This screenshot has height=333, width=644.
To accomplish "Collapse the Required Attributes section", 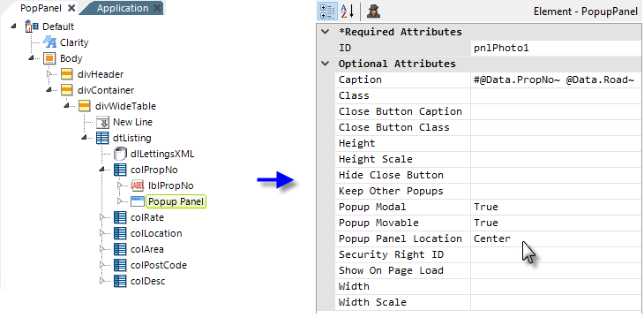I will [x=326, y=32].
